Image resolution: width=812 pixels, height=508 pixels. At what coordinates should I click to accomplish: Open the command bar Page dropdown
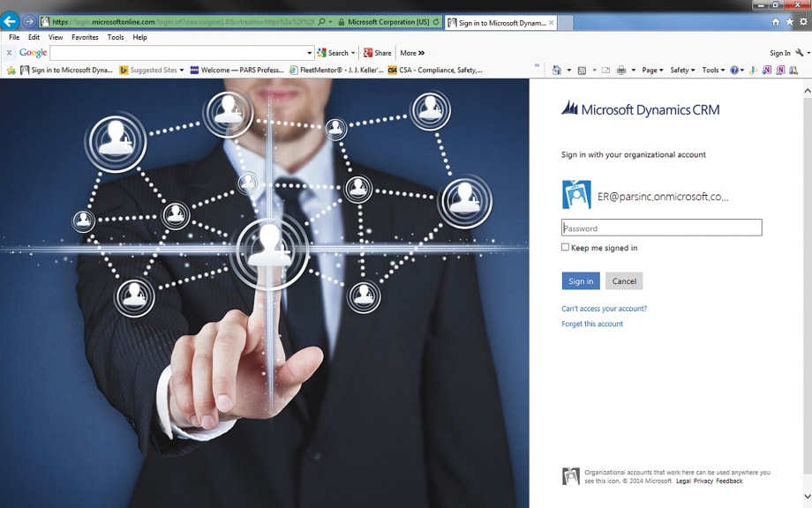[x=652, y=70]
